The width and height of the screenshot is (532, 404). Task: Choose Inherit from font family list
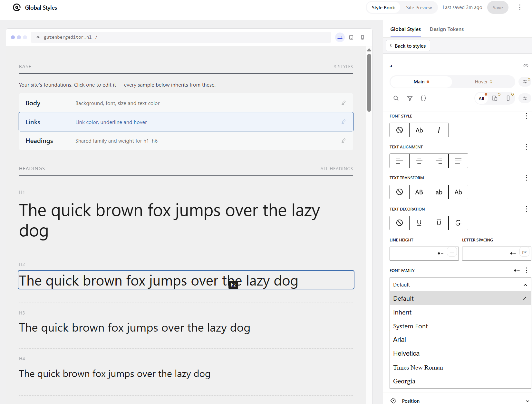pyautogui.click(x=460, y=312)
